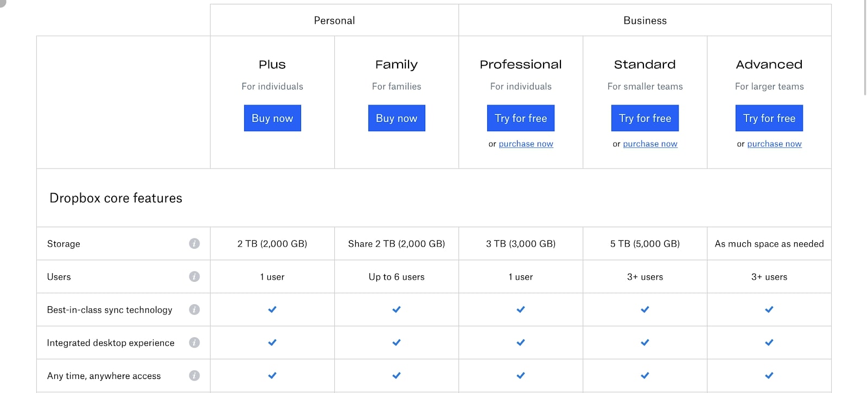This screenshot has height=393, width=868.
Task: Click the Family plan title
Action: point(397,65)
